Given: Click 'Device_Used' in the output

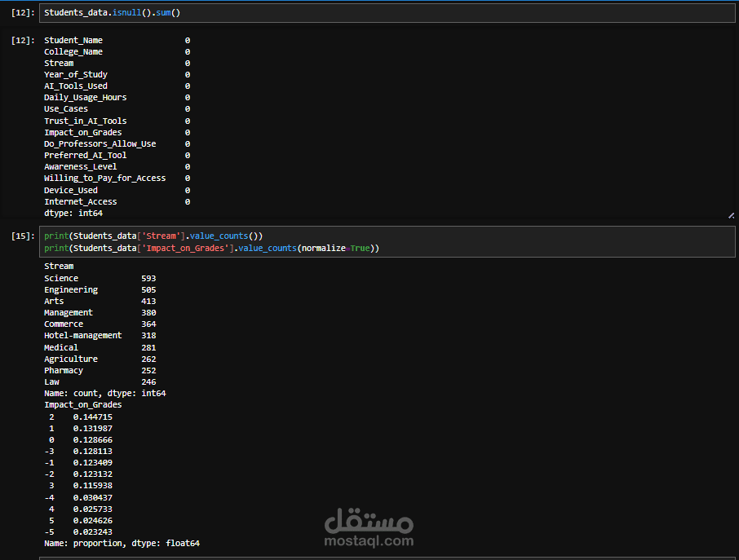Looking at the screenshot, I should [x=71, y=190].
